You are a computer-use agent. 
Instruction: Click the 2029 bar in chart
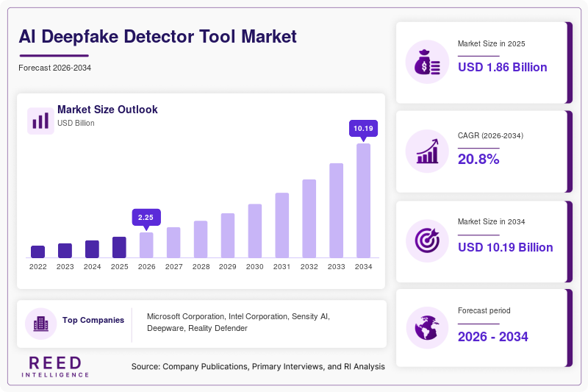pos(228,235)
